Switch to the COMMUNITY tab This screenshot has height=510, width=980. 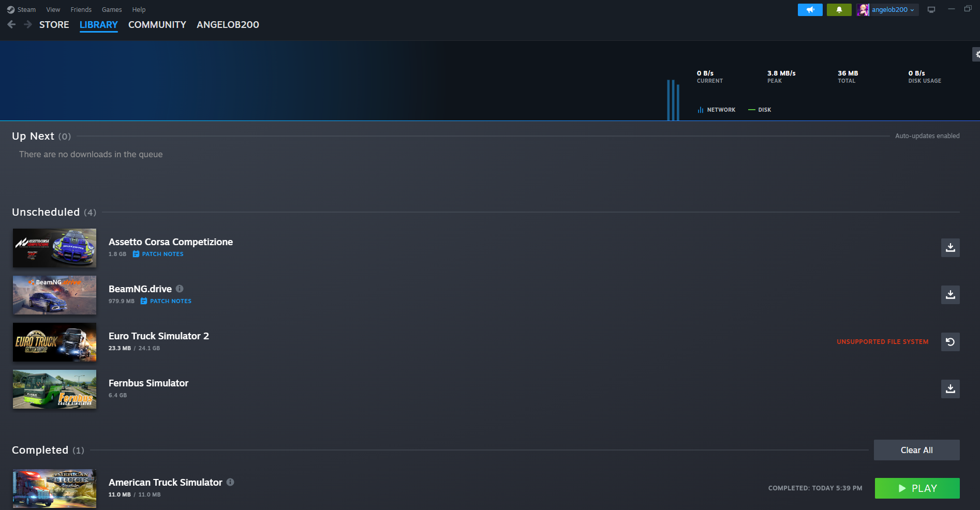(157, 25)
